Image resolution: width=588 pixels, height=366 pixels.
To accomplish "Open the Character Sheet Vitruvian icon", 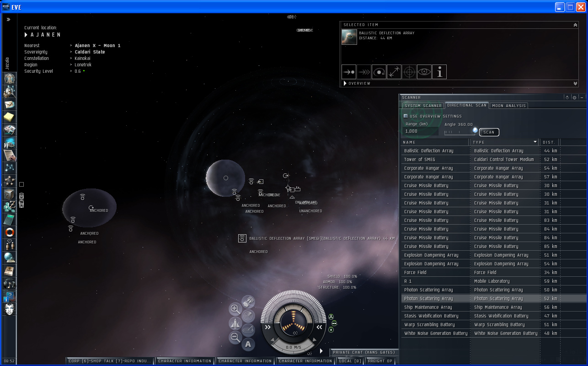I will [10, 78].
